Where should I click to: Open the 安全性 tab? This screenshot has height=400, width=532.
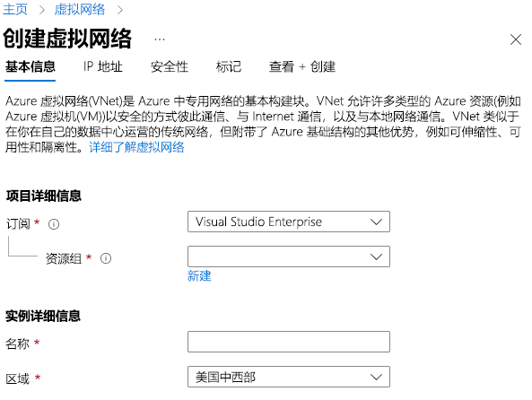tap(170, 66)
